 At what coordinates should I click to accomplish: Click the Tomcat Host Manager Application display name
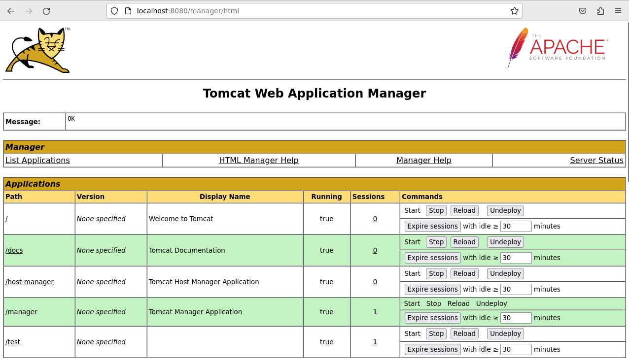pos(204,282)
